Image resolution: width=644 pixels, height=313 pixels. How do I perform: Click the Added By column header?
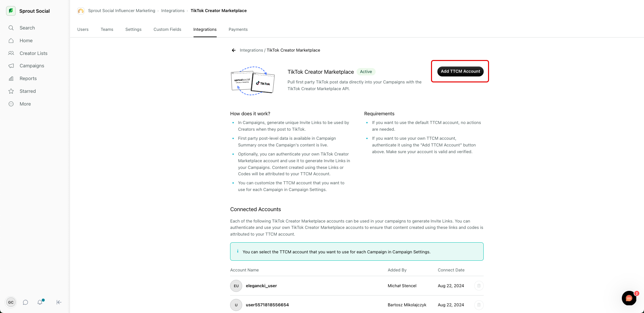[397, 270]
